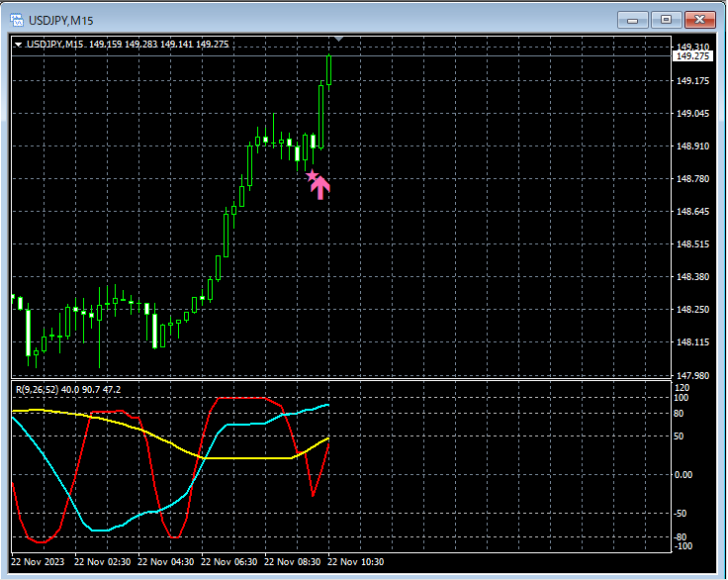Click the 147.980 price scale label

pos(692,375)
